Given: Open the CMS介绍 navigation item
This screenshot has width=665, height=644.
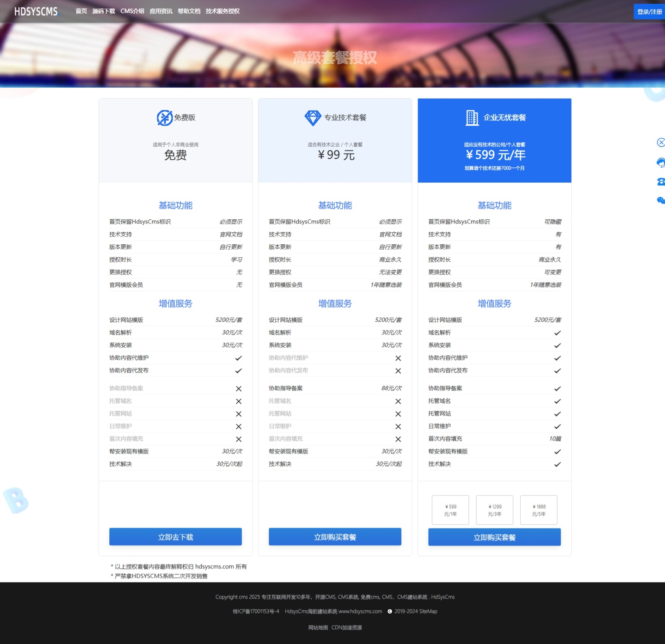Looking at the screenshot, I should pyautogui.click(x=132, y=11).
